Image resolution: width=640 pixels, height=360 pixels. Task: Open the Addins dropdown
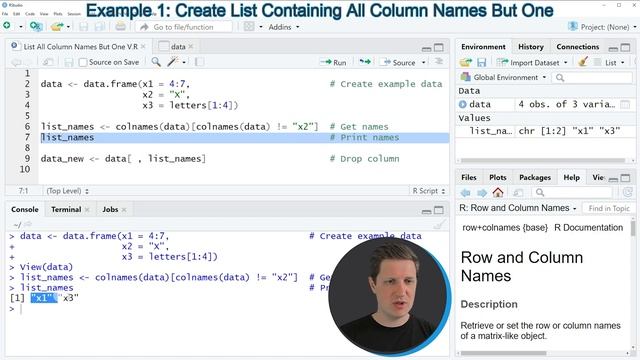click(x=284, y=27)
